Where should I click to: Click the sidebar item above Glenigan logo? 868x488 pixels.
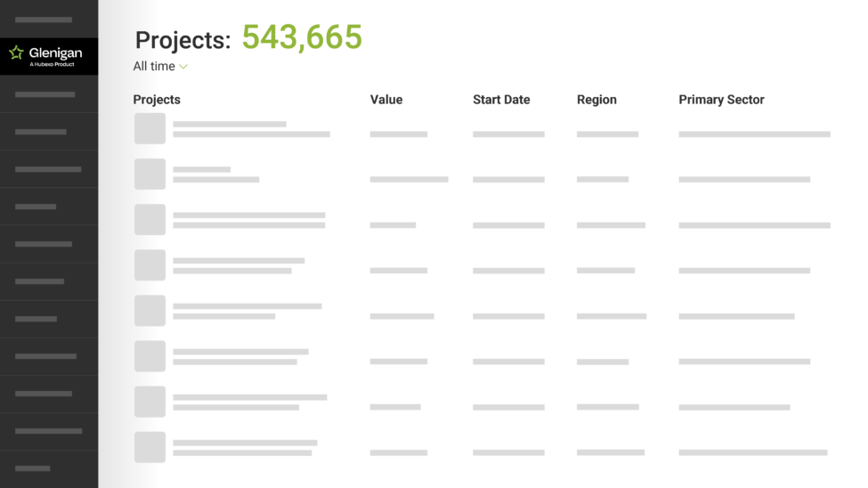(x=44, y=20)
